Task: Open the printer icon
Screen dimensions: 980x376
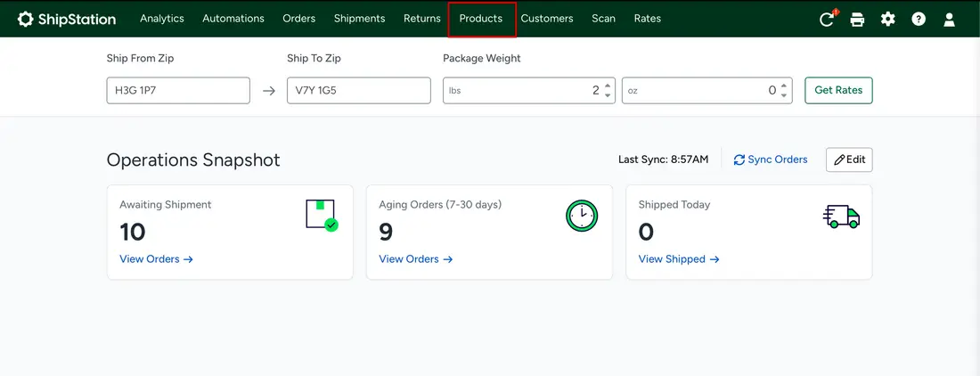Action: [857, 20]
